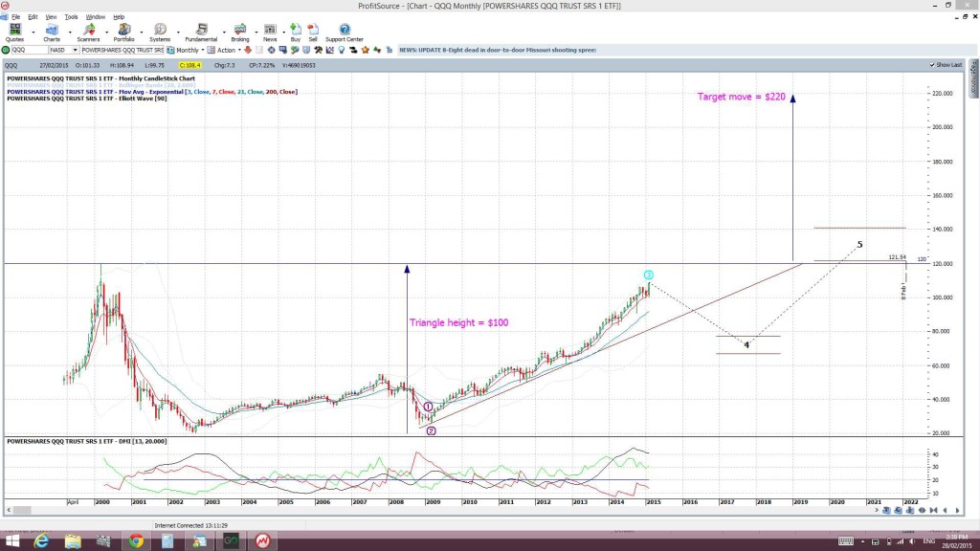
Task: Click the green go icon beside QQQ symbol
Action: [x=6, y=50]
